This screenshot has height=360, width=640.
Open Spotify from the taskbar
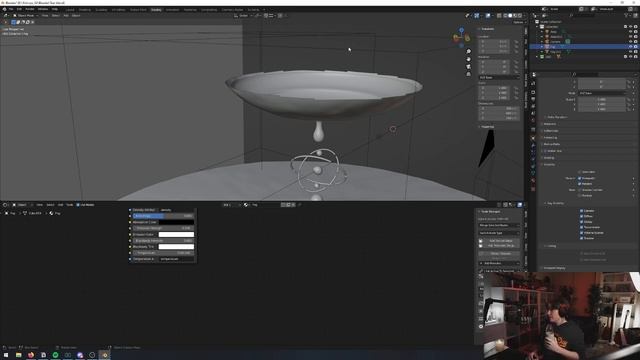click(55, 355)
